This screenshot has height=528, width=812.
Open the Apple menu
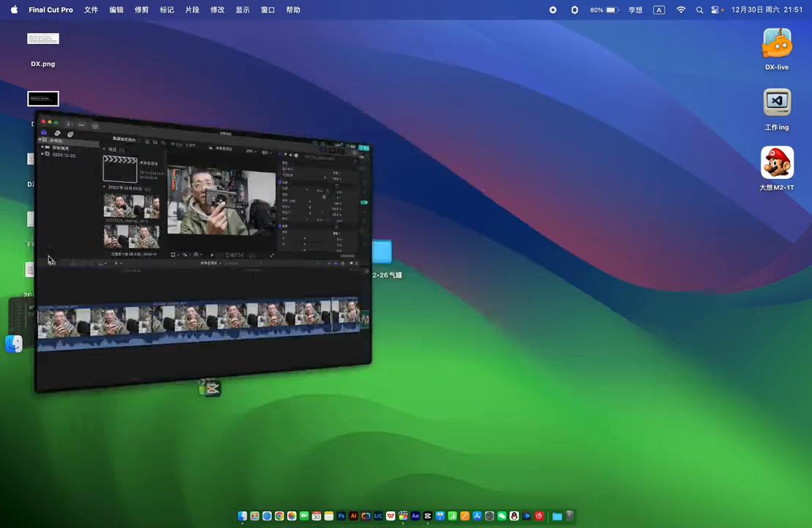tap(14, 10)
